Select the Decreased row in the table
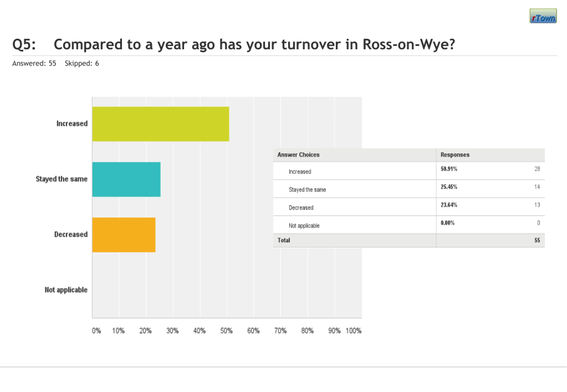The height and width of the screenshot is (392, 567). click(x=301, y=208)
